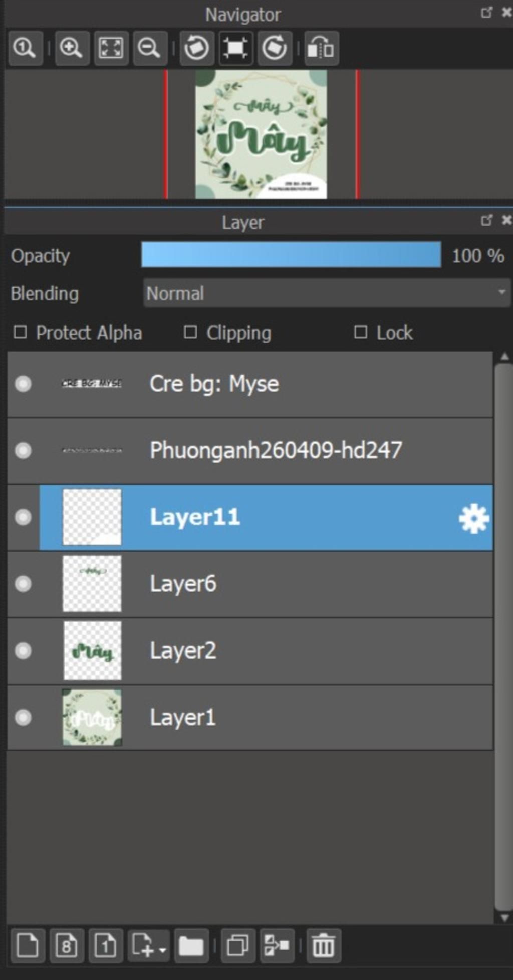Enable the Clipping checkbox
Image resolution: width=513 pixels, height=980 pixels.
click(190, 332)
